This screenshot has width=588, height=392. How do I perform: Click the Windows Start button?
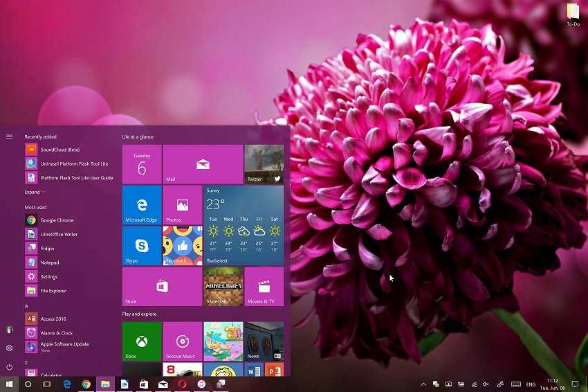10,384
